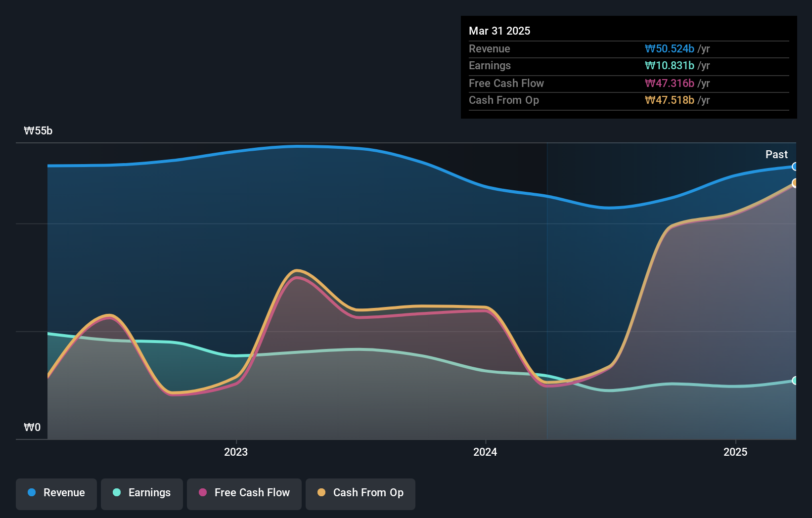Click the Free Cash Flow value ₩47.316b

pyautogui.click(x=670, y=83)
